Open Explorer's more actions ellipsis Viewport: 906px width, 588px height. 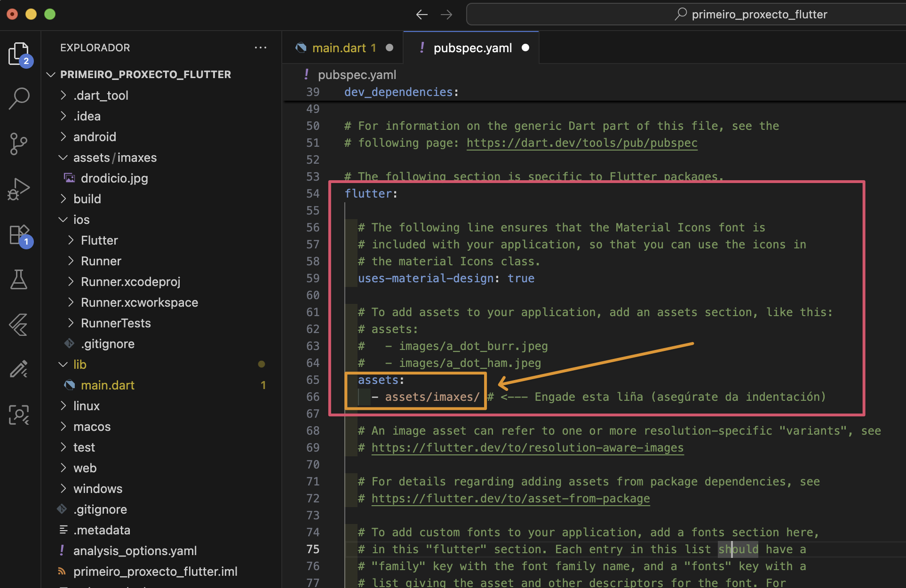pyautogui.click(x=260, y=48)
